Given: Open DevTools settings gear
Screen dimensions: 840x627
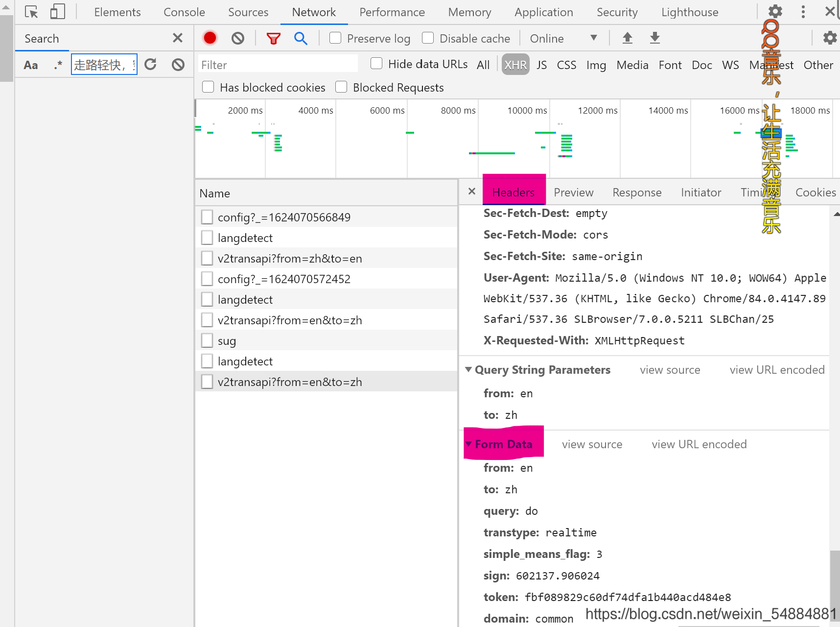Looking at the screenshot, I should tap(775, 11).
